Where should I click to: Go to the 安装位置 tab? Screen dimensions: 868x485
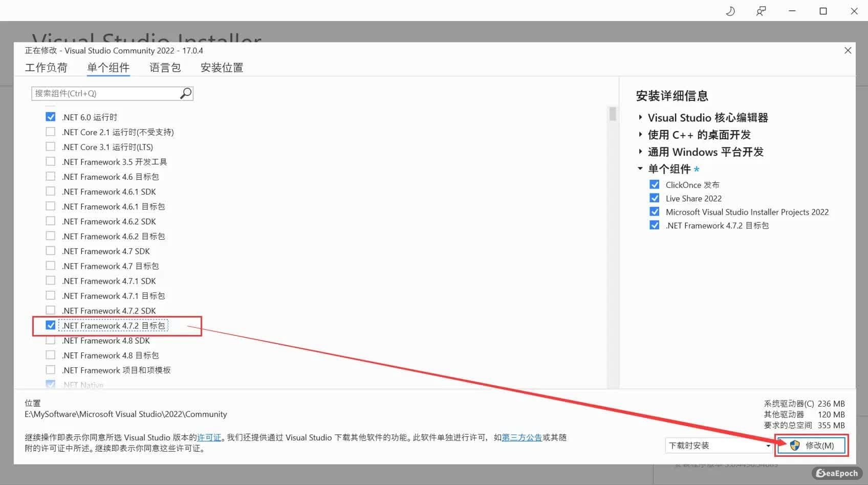222,68
